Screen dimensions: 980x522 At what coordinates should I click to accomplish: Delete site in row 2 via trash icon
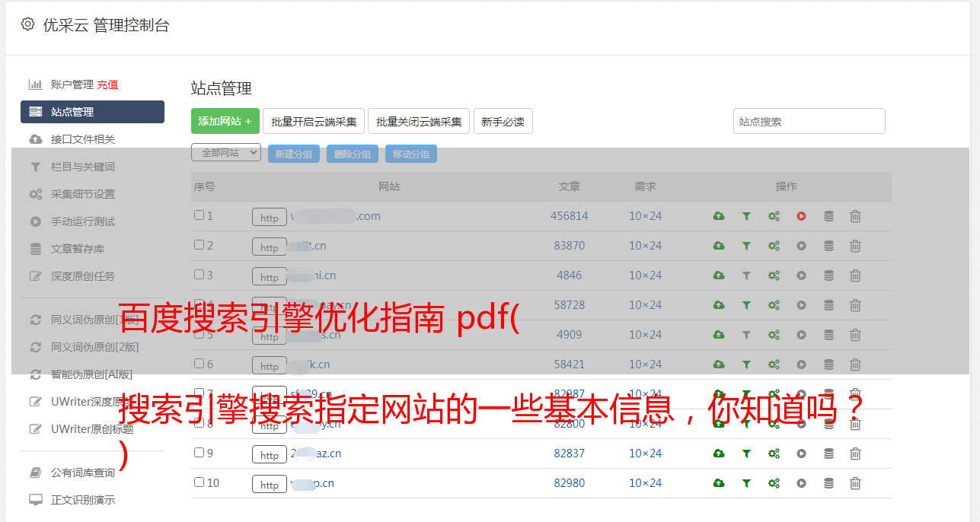pyautogui.click(x=855, y=246)
